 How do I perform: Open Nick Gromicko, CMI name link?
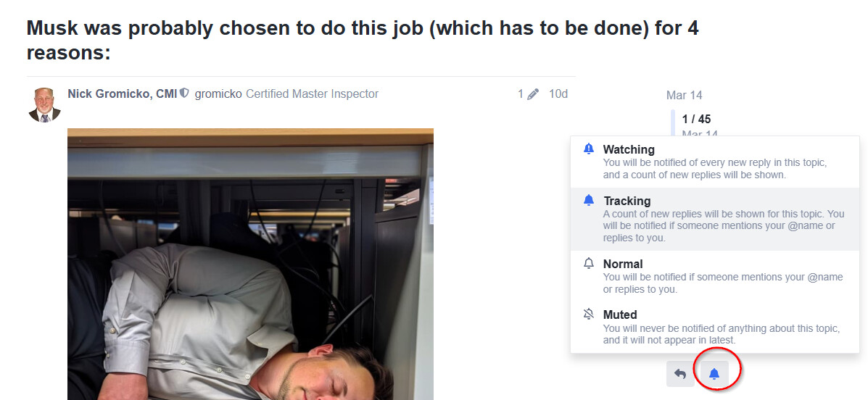[123, 94]
